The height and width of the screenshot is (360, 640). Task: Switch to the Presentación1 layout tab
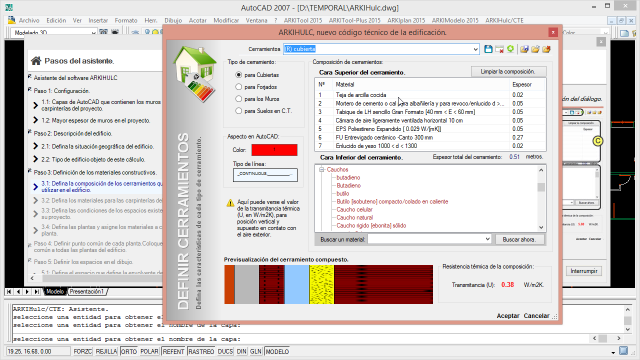point(87,291)
